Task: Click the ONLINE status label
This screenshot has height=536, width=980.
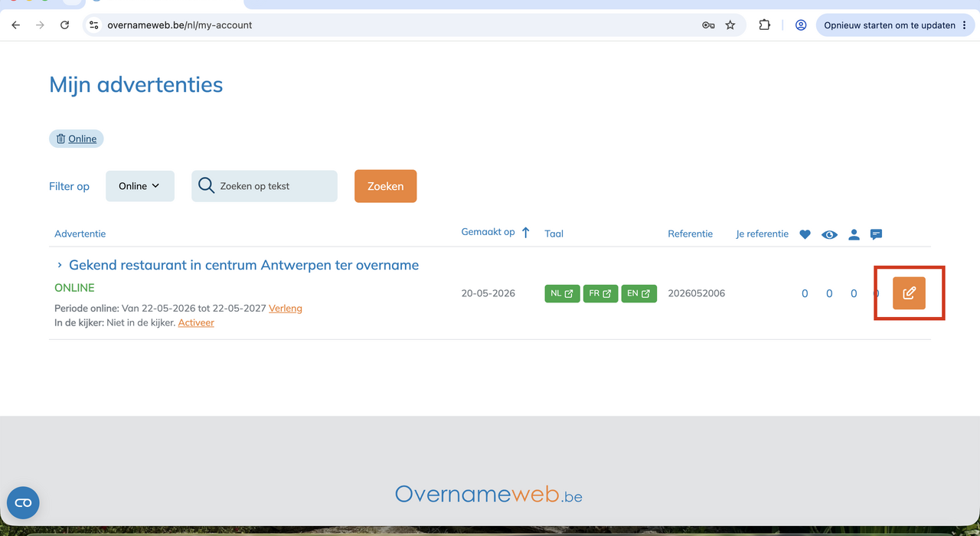Action: pyautogui.click(x=74, y=288)
